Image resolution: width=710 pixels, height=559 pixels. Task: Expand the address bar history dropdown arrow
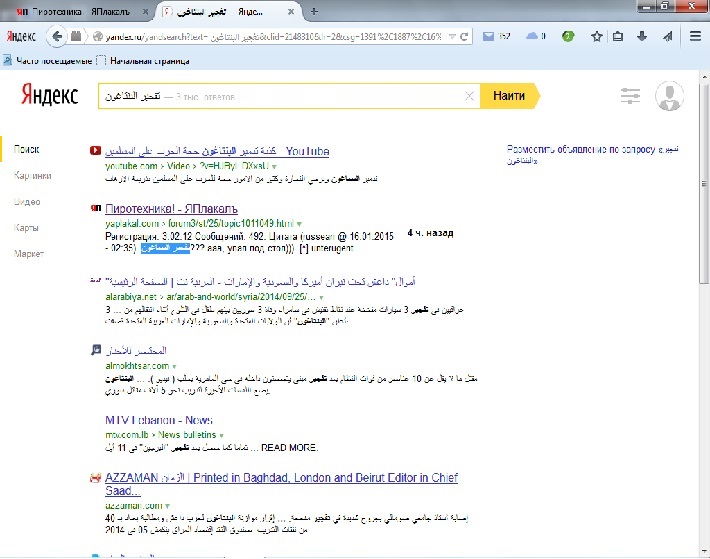(451, 37)
